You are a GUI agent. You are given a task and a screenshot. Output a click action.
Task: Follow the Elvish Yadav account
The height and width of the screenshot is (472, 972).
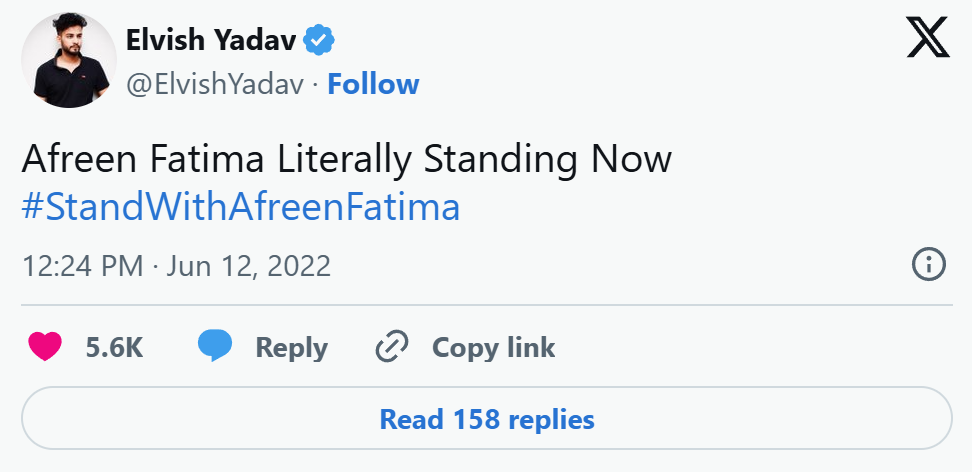(x=373, y=84)
